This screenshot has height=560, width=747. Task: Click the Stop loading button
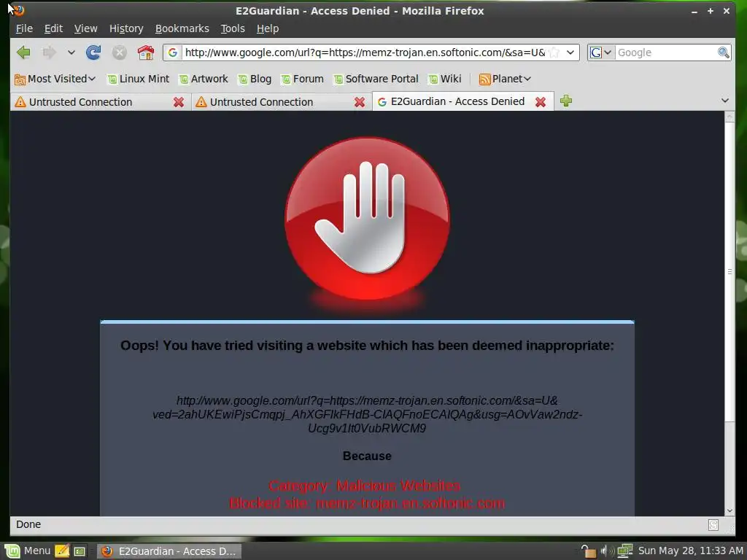119,52
